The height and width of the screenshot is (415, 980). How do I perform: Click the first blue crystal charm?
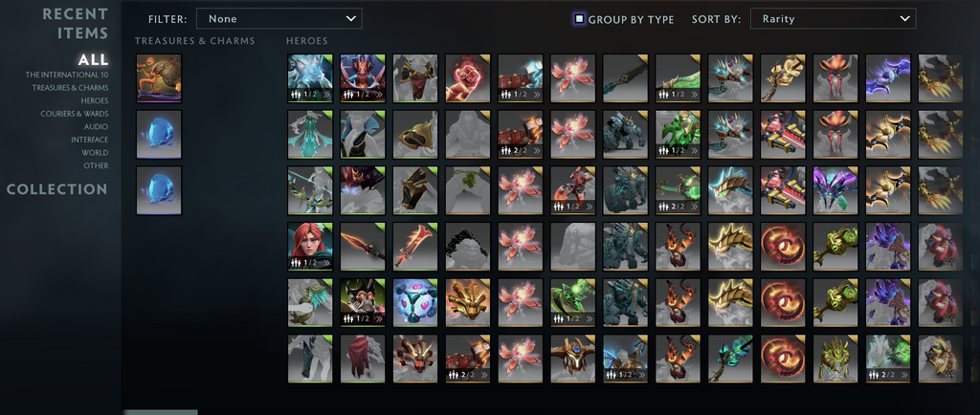tap(159, 135)
